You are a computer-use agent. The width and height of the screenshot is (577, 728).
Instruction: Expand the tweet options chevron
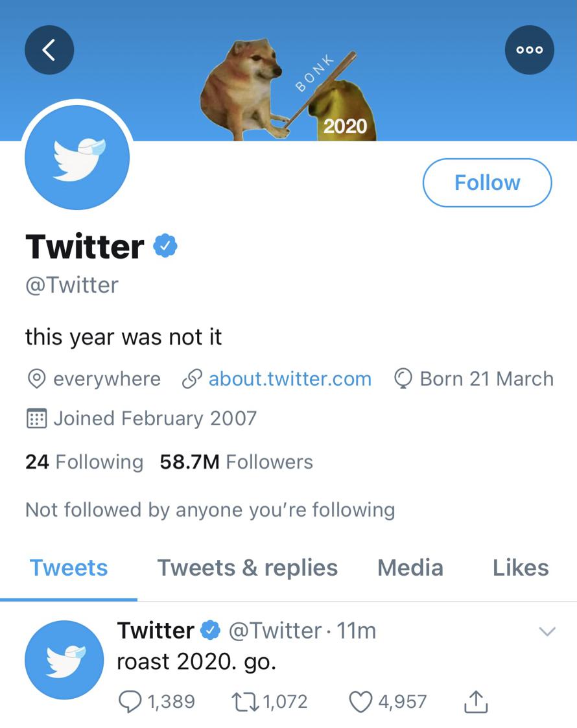click(547, 631)
